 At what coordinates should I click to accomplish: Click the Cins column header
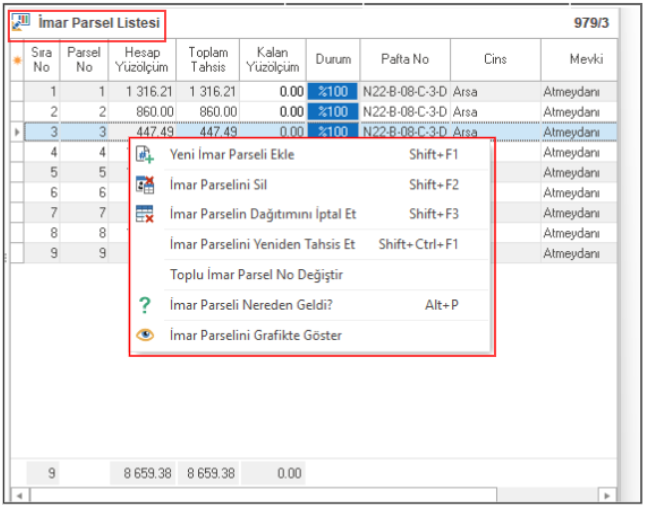coord(494,59)
